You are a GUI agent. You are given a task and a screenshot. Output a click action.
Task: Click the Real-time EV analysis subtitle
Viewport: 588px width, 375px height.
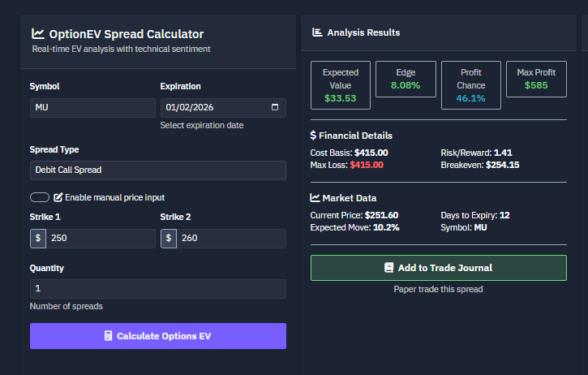click(121, 50)
